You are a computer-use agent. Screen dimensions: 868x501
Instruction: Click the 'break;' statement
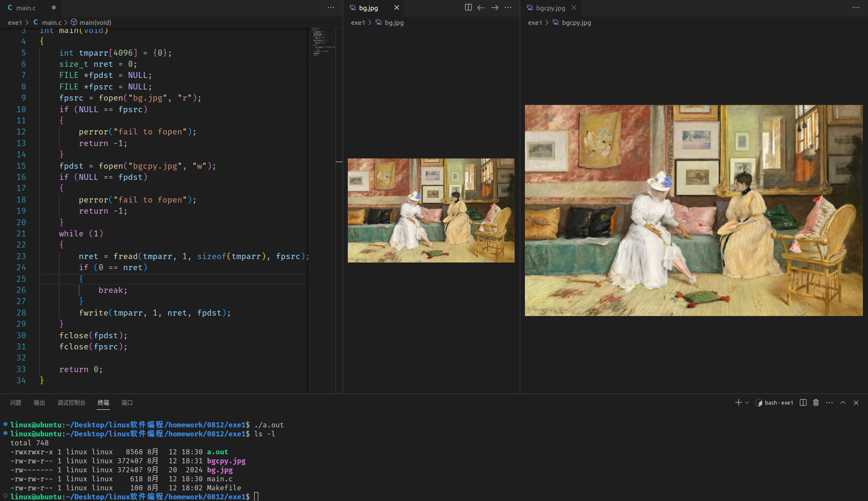pos(113,290)
